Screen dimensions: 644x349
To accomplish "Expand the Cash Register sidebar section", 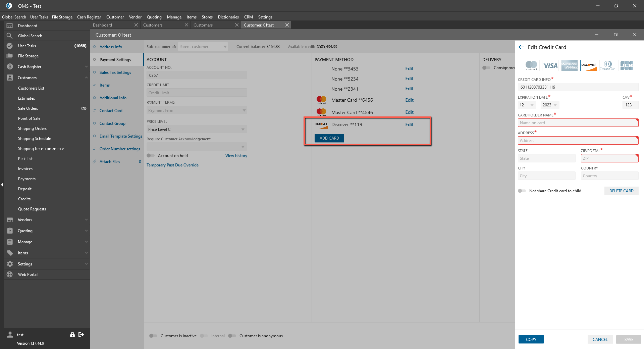I will [x=86, y=67].
